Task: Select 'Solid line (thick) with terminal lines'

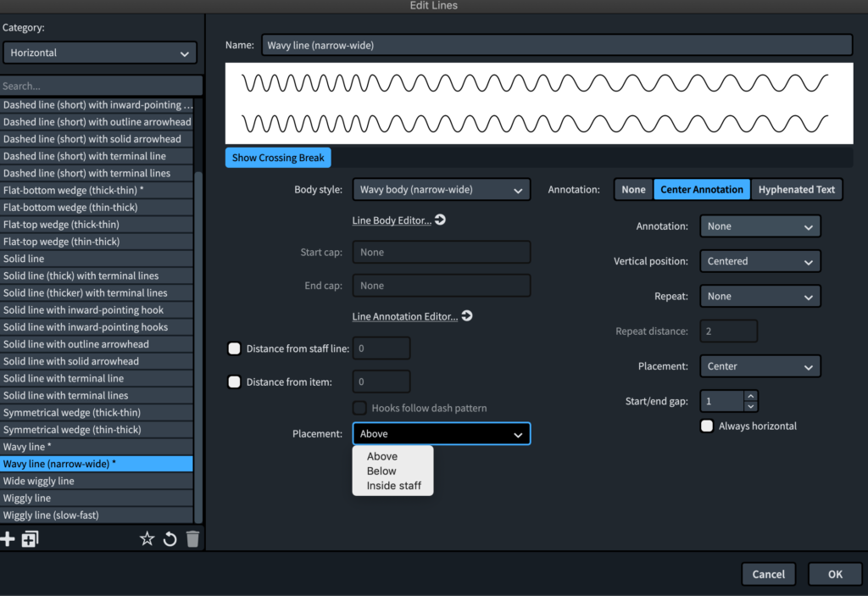Action: [x=97, y=276]
